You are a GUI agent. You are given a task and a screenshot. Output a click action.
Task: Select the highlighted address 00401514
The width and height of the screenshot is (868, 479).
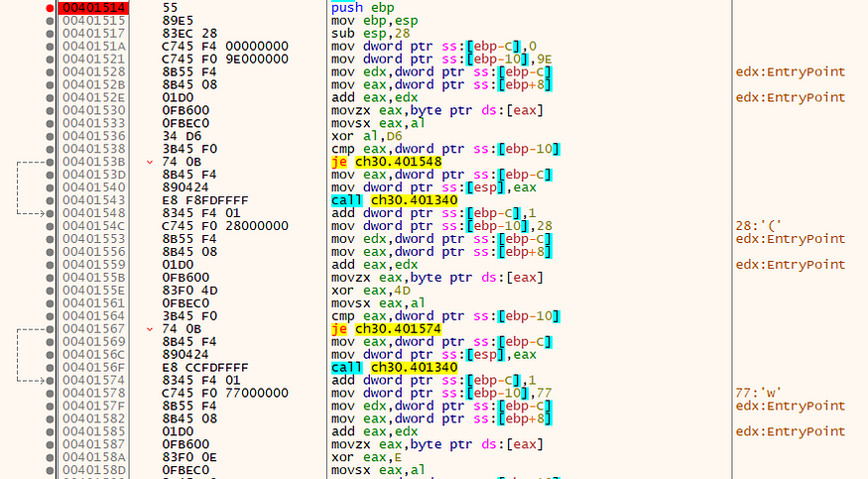(93, 8)
